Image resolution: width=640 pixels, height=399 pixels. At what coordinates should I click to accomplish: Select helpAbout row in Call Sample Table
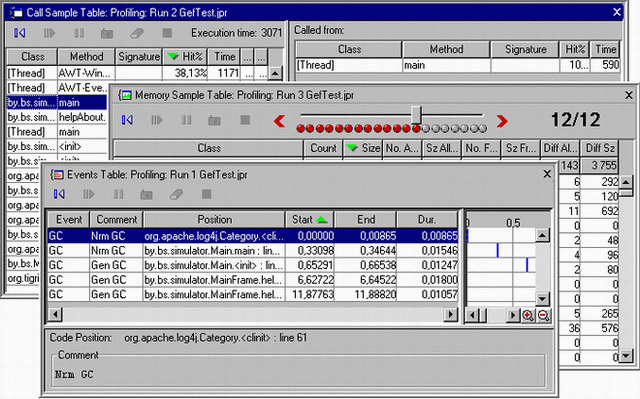[57, 117]
